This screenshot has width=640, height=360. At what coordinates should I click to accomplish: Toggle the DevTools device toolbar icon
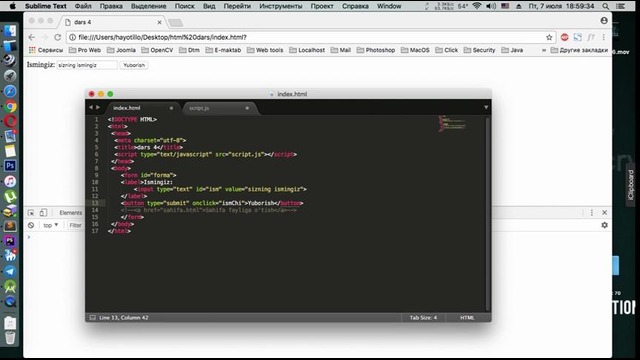43,213
